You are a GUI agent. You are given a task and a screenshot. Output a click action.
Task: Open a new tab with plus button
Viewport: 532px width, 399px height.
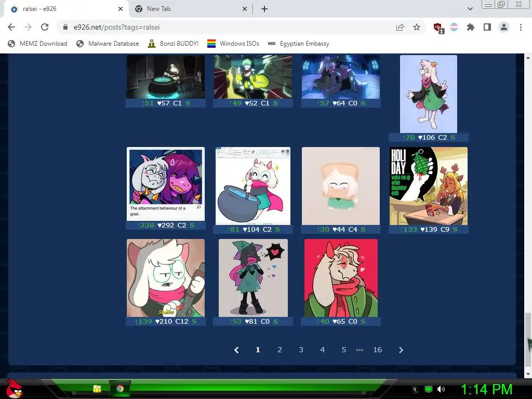pos(264,9)
